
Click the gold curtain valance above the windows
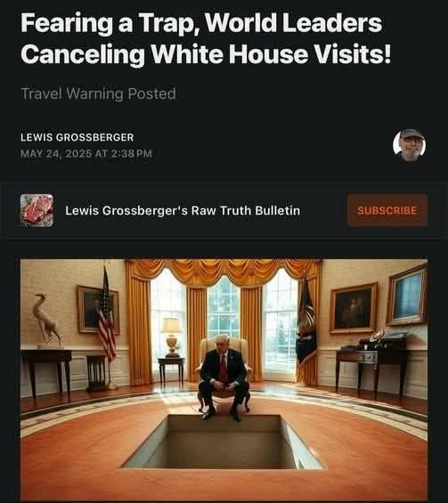tap(224, 272)
